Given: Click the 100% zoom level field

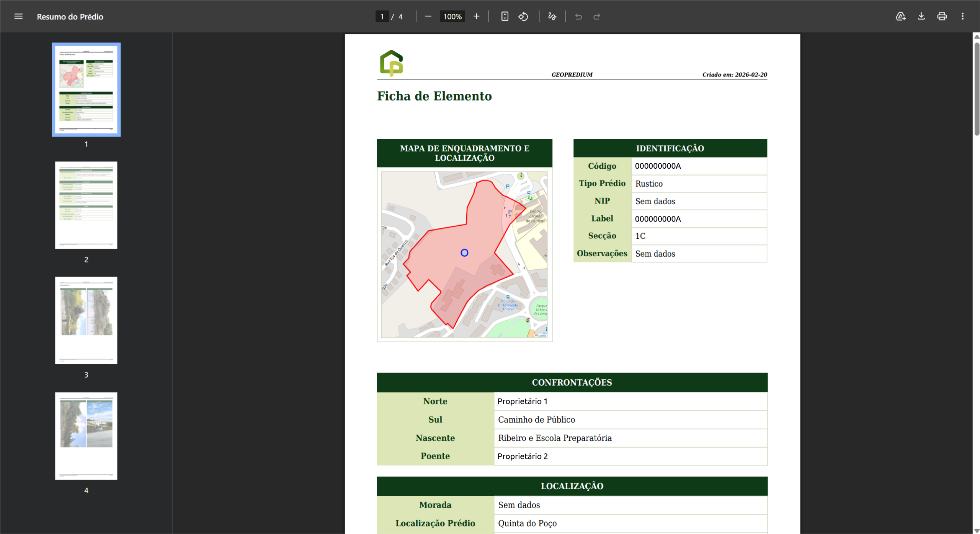Looking at the screenshot, I should (452, 16).
